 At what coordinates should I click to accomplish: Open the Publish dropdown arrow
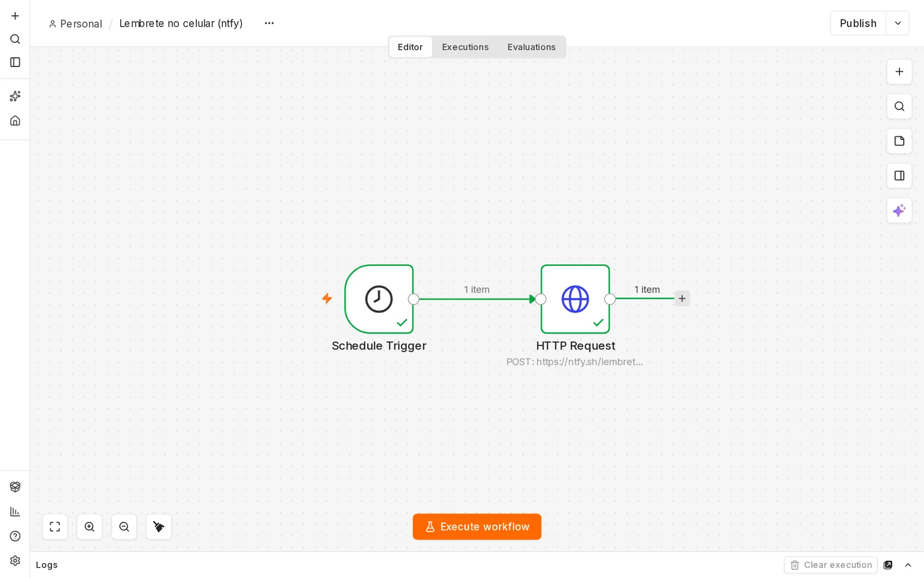pyautogui.click(x=897, y=23)
